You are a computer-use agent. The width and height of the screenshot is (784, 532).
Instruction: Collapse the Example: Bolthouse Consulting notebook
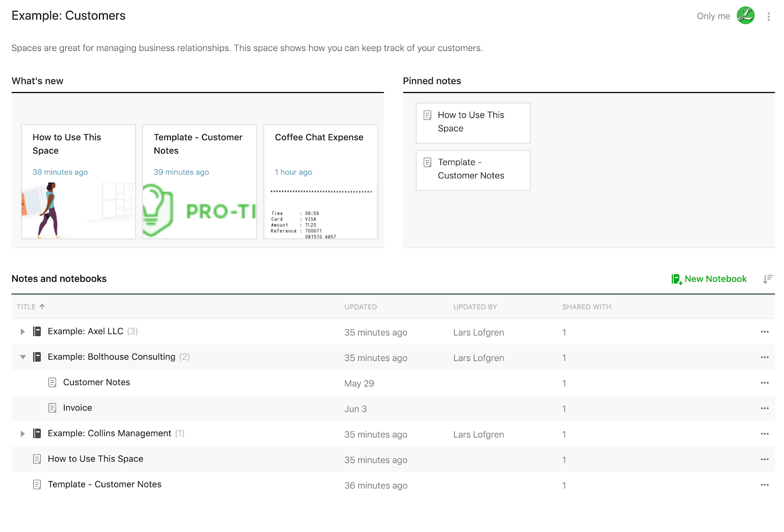(x=23, y=357)
